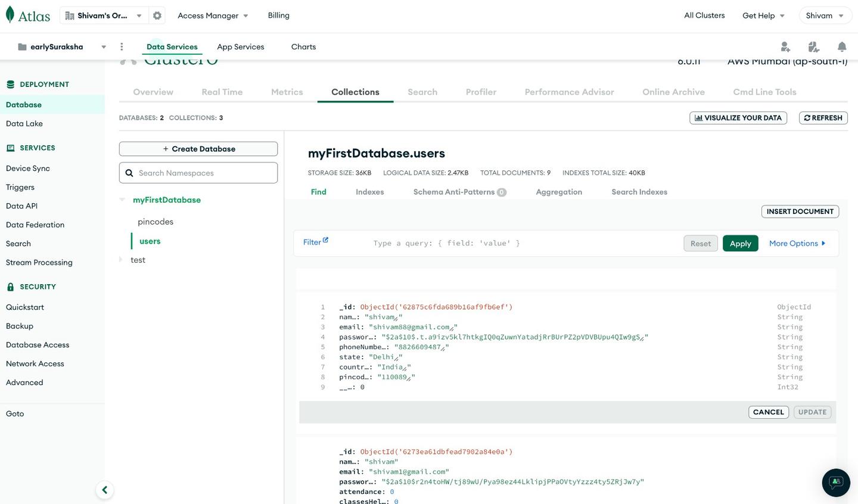Viewport: 858px width, 504px height.
Task: Open organization settings gear icon
Action: click(157, 15)
